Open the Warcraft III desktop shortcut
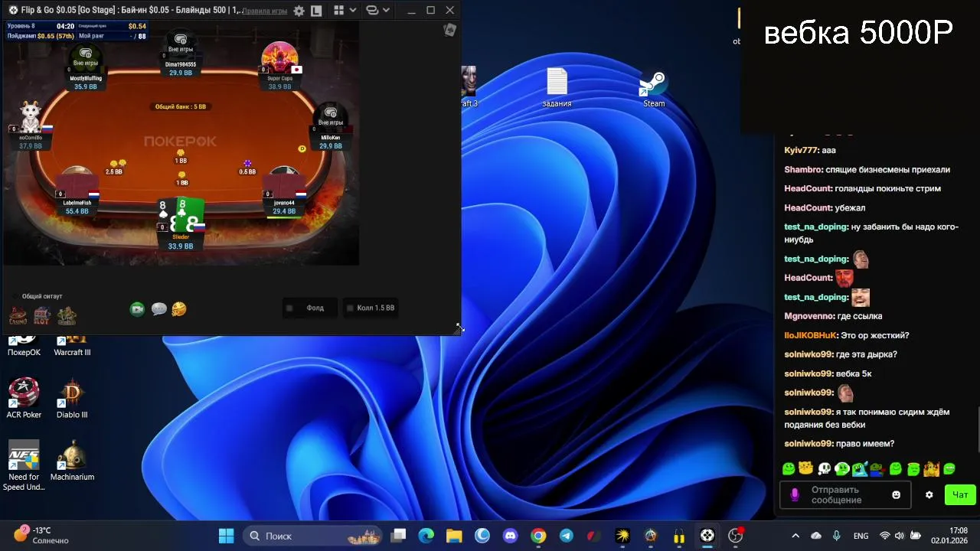 point(72,347)
